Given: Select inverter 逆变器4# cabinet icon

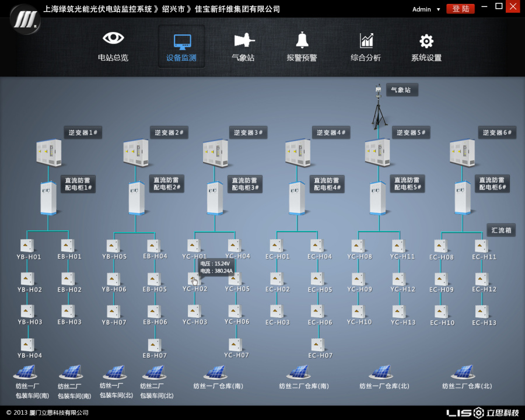Looking at the screenshot, I should [x=297, y=153].
